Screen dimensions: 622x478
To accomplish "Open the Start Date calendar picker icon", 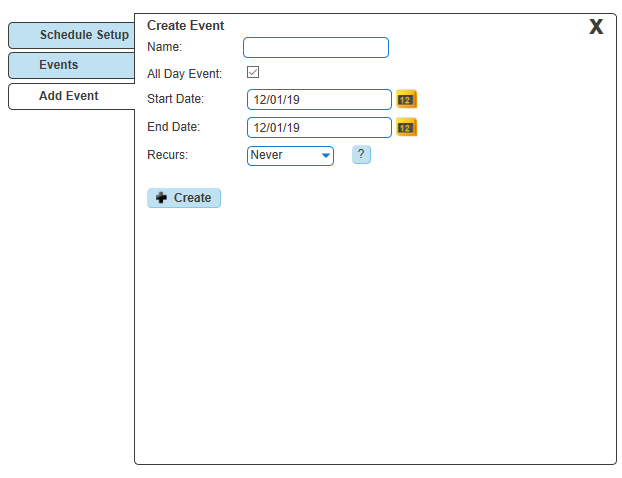I will pyautogui.click(x=407, y=99).
